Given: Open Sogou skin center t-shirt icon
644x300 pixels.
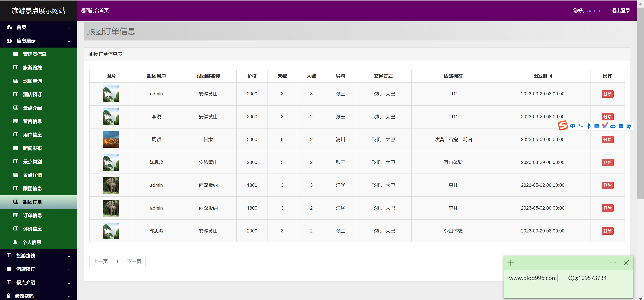Looking at the screenshot, I should (x=605, y=126).
